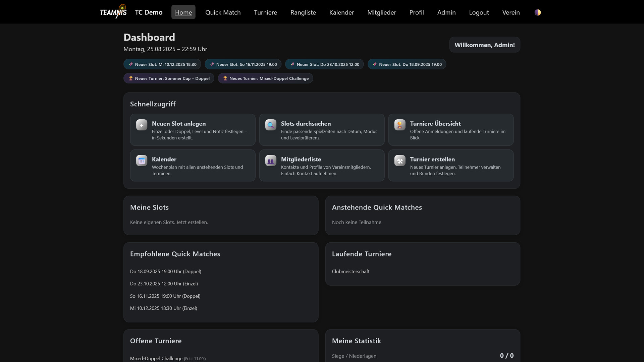Open the Do 18.09.2025 19:00 Uhr recommended match
The image size is (644, 362).
tap(165, 271)
